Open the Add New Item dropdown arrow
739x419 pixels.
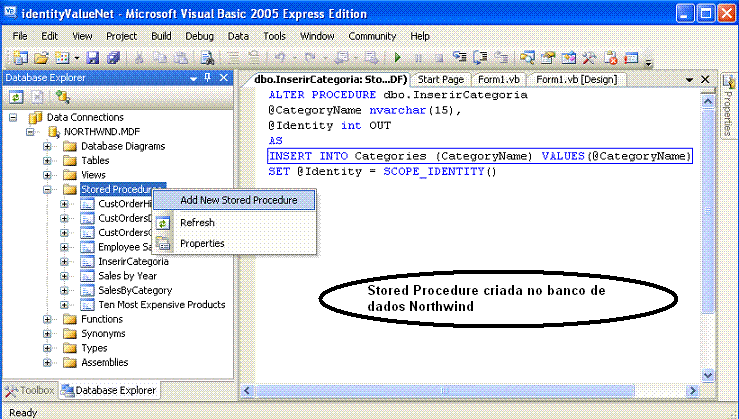tap(77, 58)
